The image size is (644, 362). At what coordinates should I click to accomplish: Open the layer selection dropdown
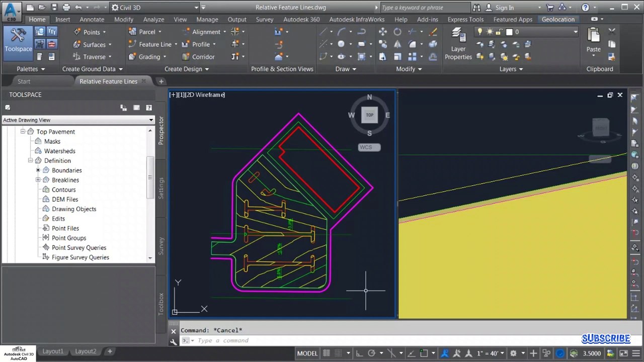pyautogui.click(x=575, y=32)
